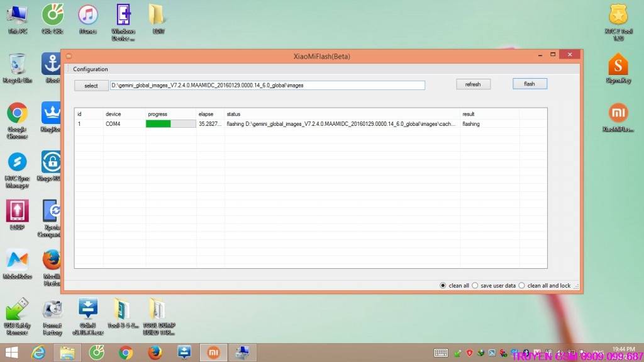Viewport: 644px width, 362px height.
Task: Select the clean all radio option
Action: point(443,285)
